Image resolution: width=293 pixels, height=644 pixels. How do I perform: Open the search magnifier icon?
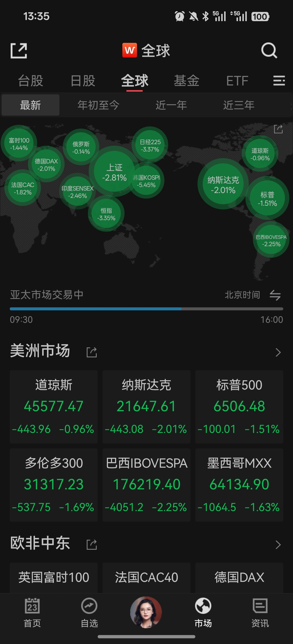[x=269, y=50]
